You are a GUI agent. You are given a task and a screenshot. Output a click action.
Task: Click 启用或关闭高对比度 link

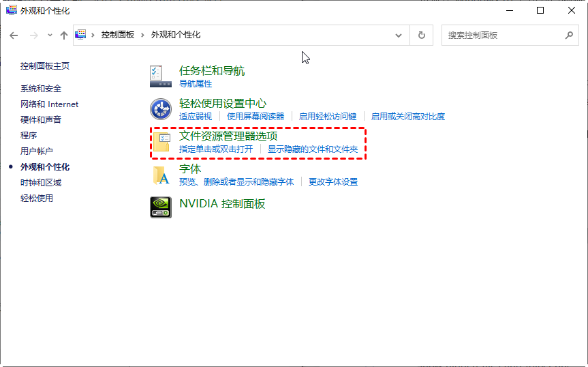pyautogui.click(x=407, y=117)
